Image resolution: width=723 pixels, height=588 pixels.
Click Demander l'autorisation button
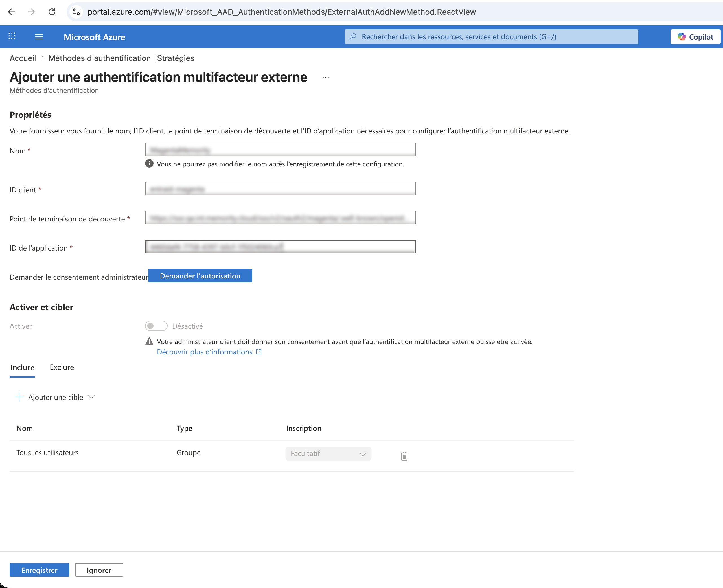coord(200,276)
